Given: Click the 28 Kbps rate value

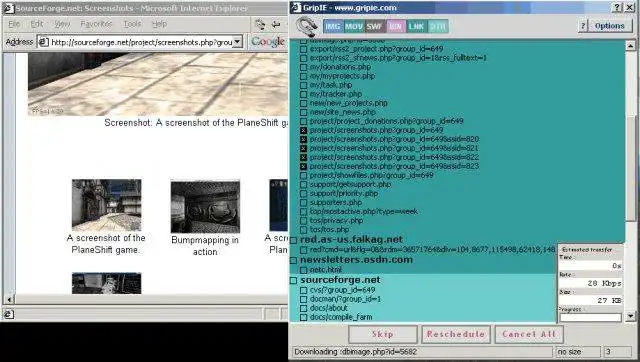Looking at the screenshot, I should (604, 283).
